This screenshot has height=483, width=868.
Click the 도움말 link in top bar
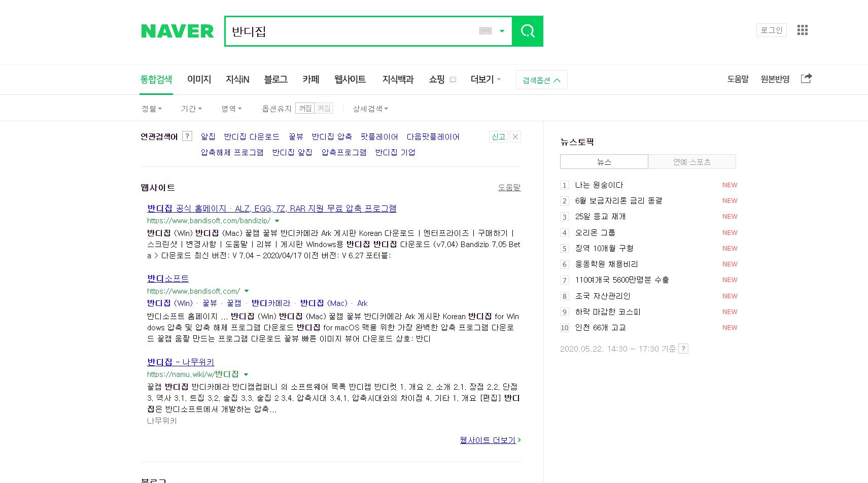tap(738, 79)
